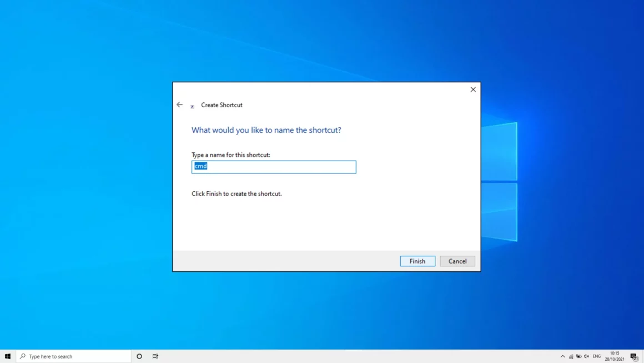Show hidden system tray icons

pyautogui.click(x=563, y=356)
